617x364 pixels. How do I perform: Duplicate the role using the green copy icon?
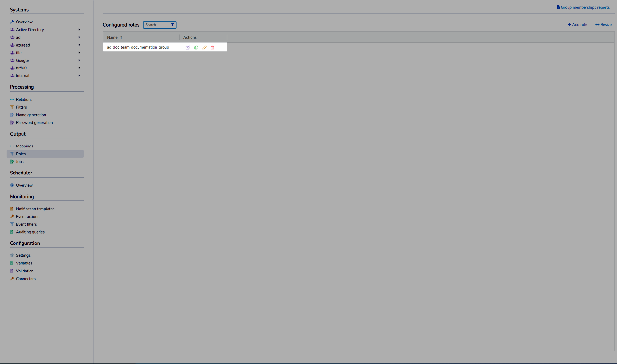click(x=196, y=47)
